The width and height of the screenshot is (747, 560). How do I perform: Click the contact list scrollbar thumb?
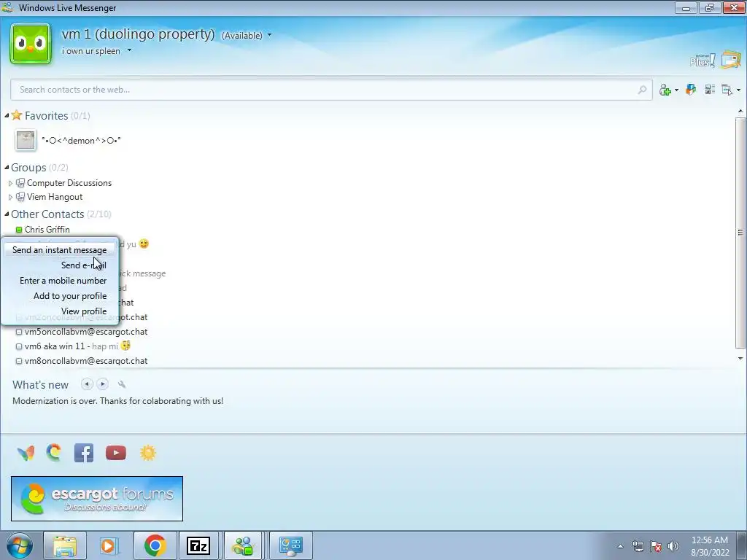pyautogui.click(x=740, y=233)
